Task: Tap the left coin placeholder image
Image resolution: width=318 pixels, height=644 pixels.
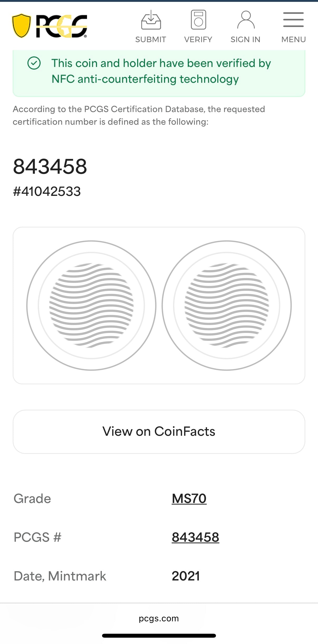Action: [x=91, y=305]
